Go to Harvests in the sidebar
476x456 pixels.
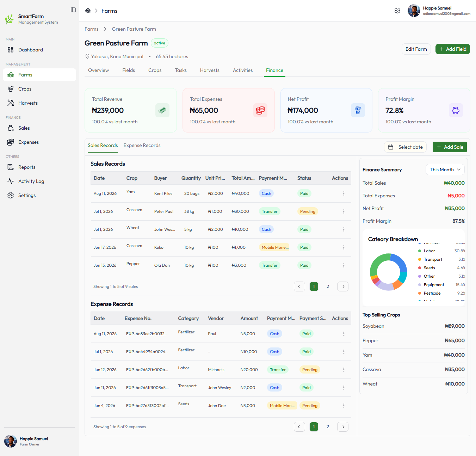39,103
